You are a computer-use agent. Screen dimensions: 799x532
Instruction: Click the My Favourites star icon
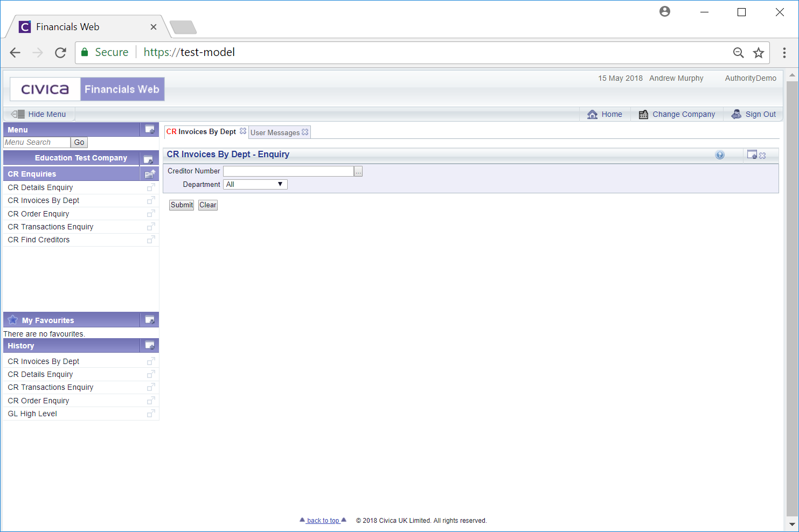13,320
